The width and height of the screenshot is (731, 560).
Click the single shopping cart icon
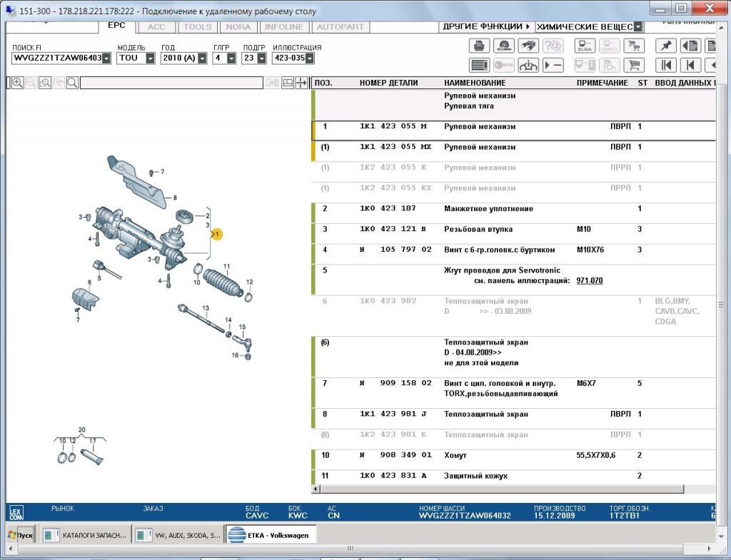click(x=634, y=65)
